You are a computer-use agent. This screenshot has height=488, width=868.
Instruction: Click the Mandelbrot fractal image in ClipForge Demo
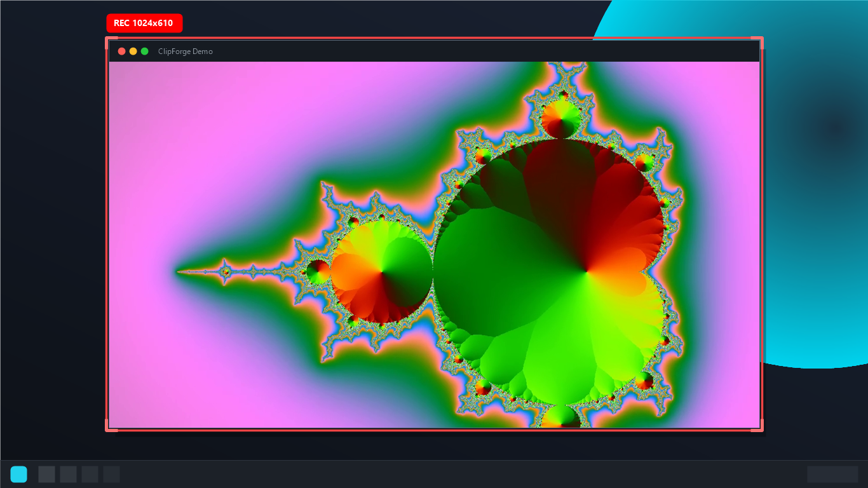(435, 245)
